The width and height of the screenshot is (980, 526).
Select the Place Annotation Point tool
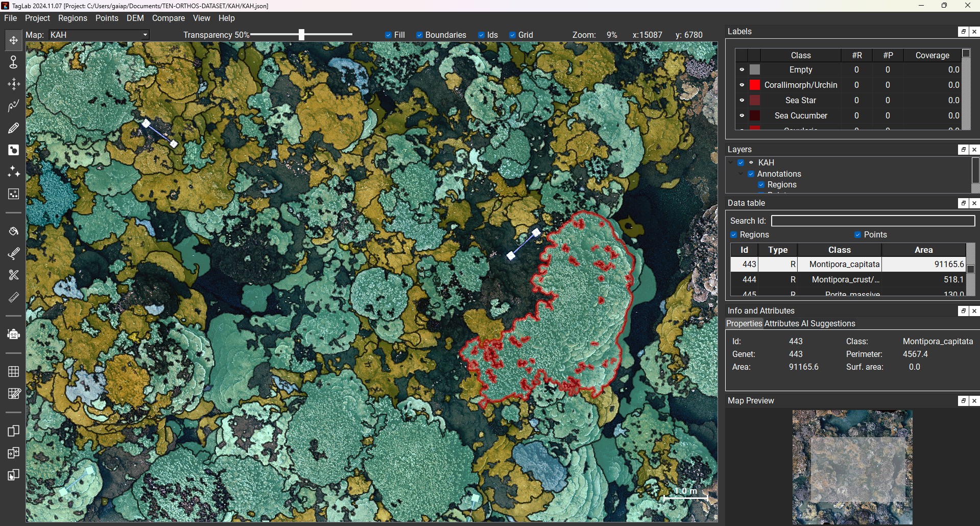coord(14,62)
